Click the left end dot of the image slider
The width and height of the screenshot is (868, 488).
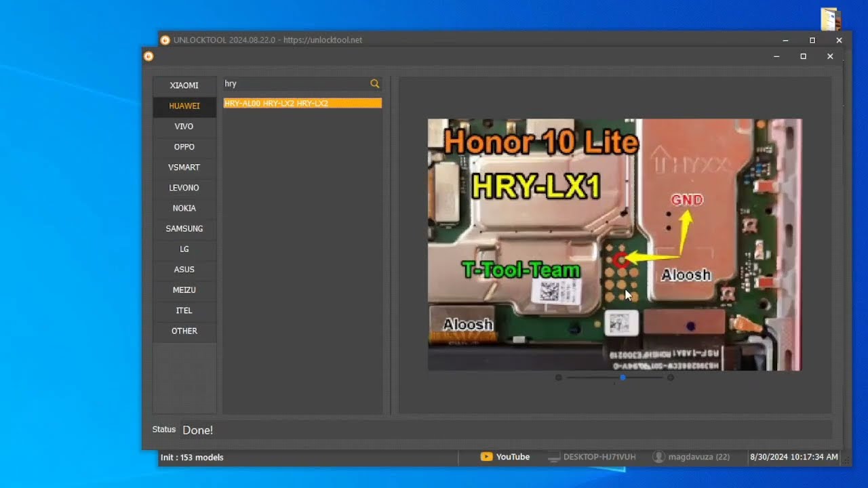(559, 378)
